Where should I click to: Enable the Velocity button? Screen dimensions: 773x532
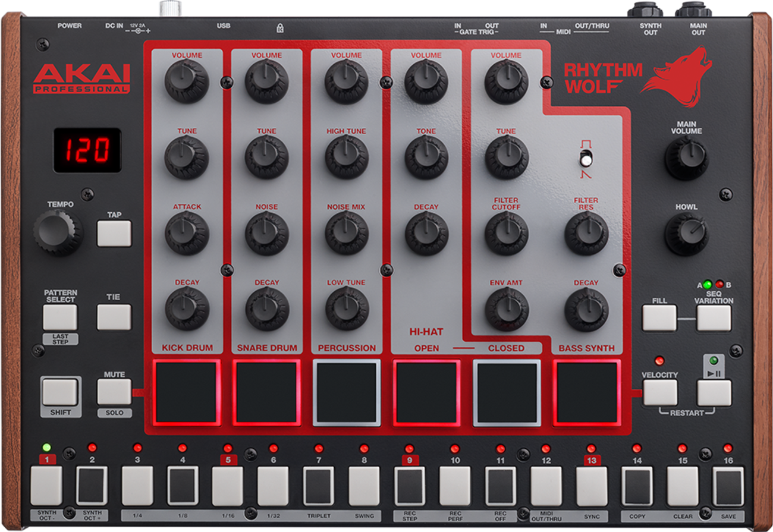[660, 392]
